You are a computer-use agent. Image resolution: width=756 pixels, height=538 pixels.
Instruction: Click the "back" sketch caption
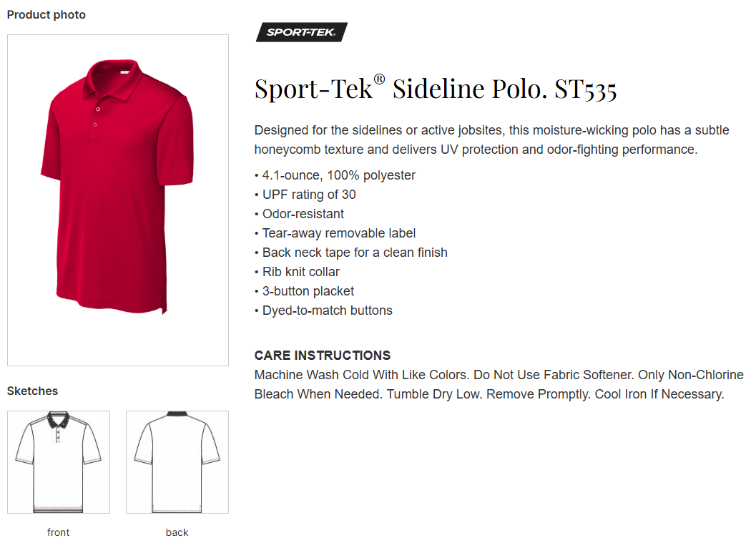tap(177, 532)
